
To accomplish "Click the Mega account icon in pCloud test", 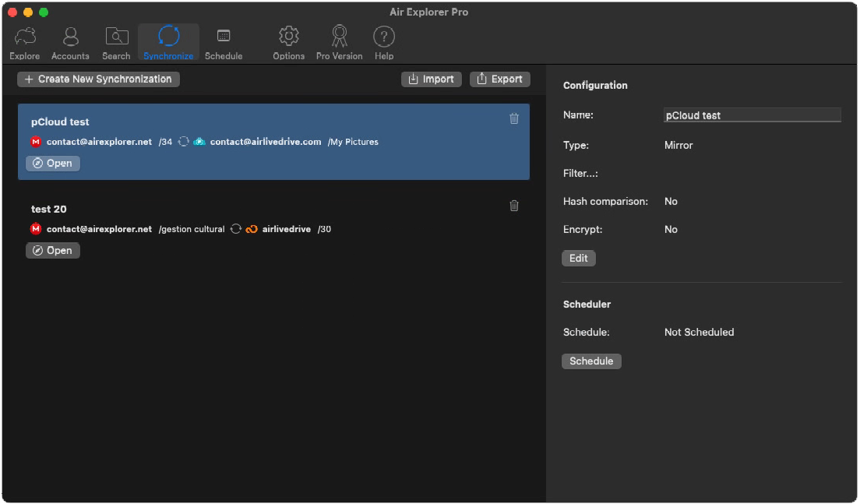I will pyautogui.click(x=35, y=142).
